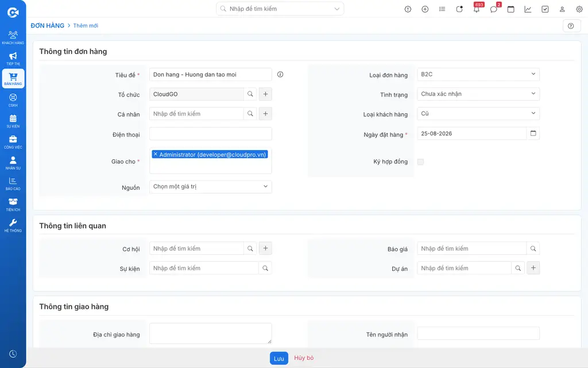Open the line chart analytics icon
588x368 pixels.
(x=528, y=9)
